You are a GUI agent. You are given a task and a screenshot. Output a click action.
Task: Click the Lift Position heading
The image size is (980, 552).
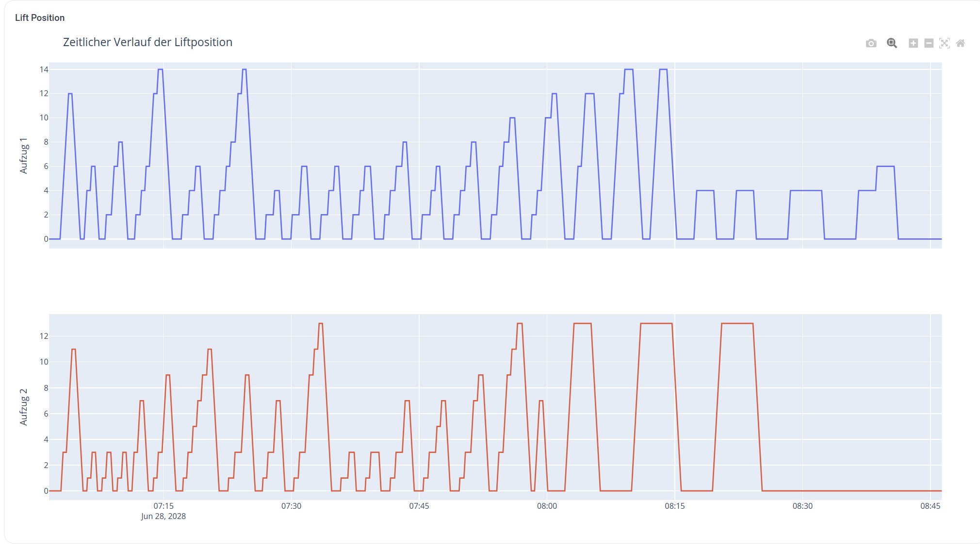(40, 18)
